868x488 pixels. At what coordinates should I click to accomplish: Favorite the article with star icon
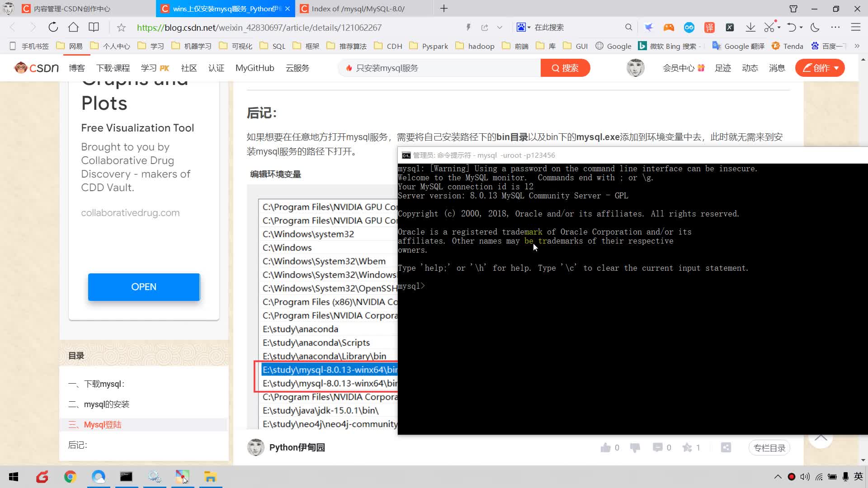point(687,447)
